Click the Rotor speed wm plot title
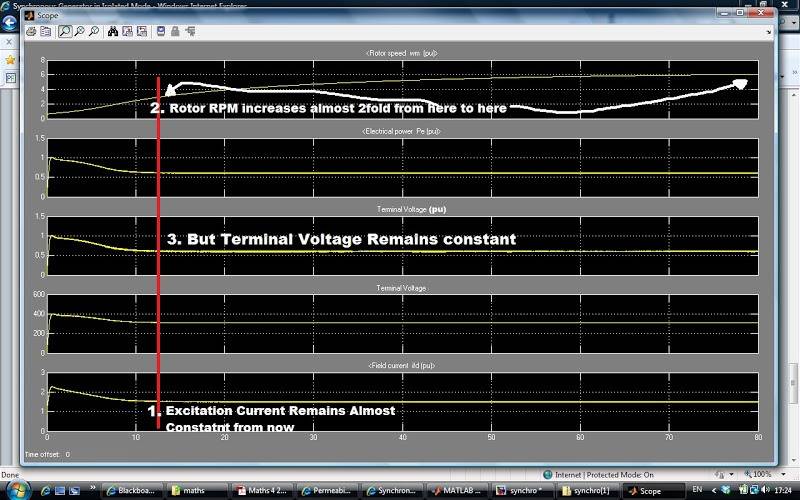 402,53
